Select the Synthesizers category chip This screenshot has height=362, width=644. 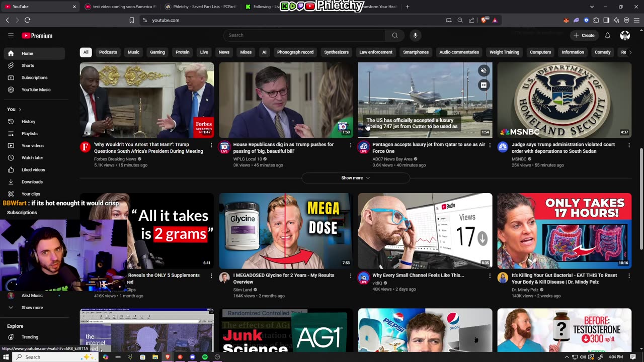click(336, 52)
